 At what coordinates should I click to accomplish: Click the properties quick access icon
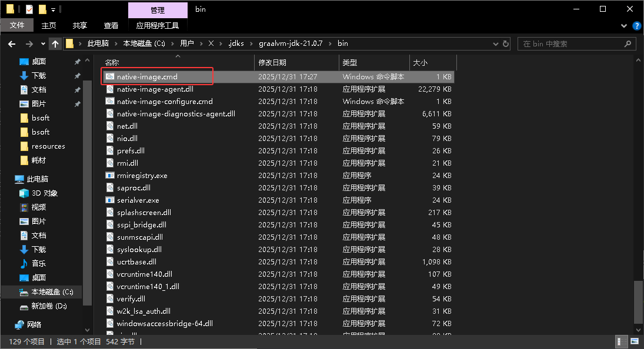pyautogui.click(x=29, y=9)
